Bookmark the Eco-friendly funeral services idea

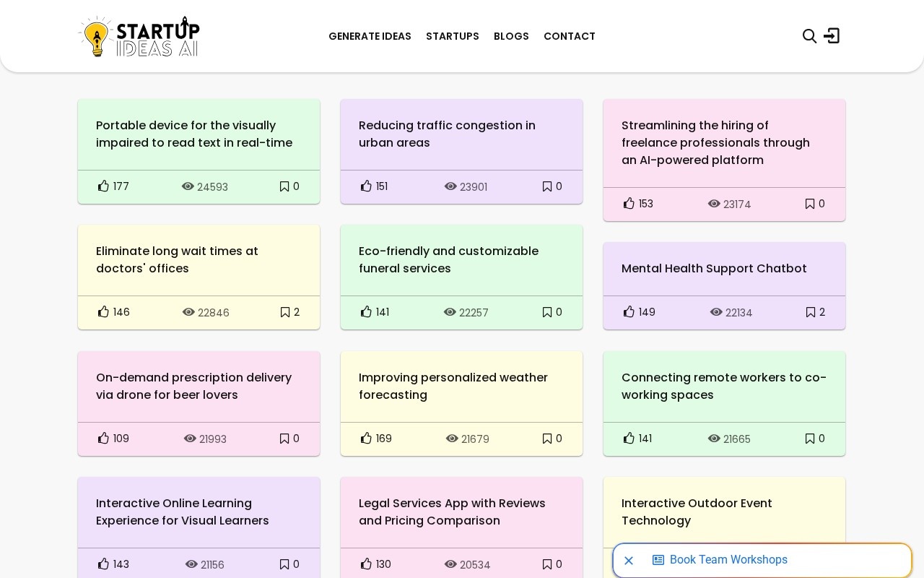(547, 312)
